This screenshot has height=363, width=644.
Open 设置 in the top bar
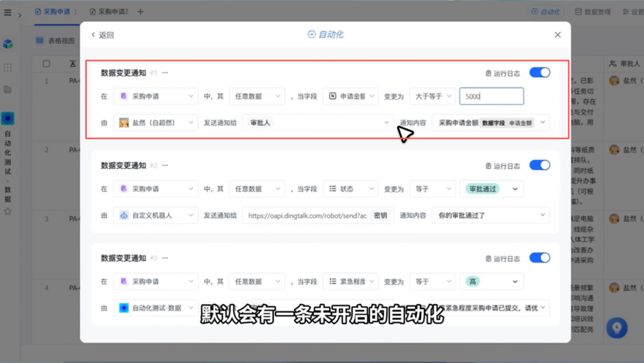tap(633, 12)
